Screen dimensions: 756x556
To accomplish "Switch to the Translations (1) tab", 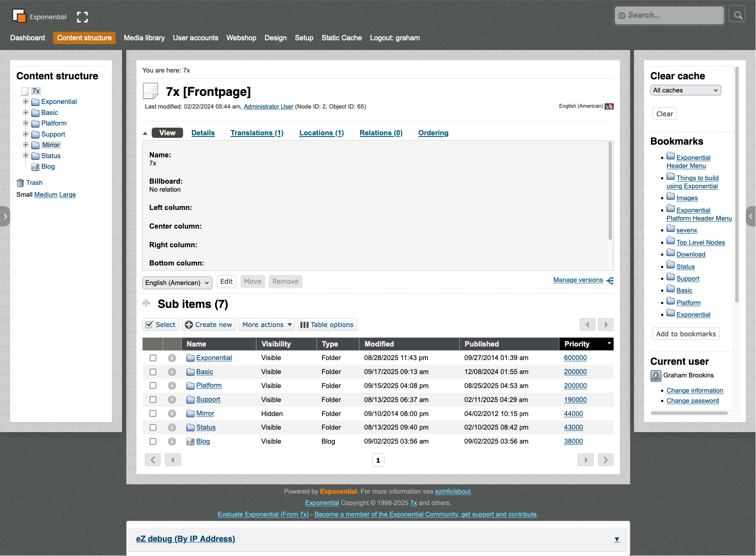I will tap(257, 133).
